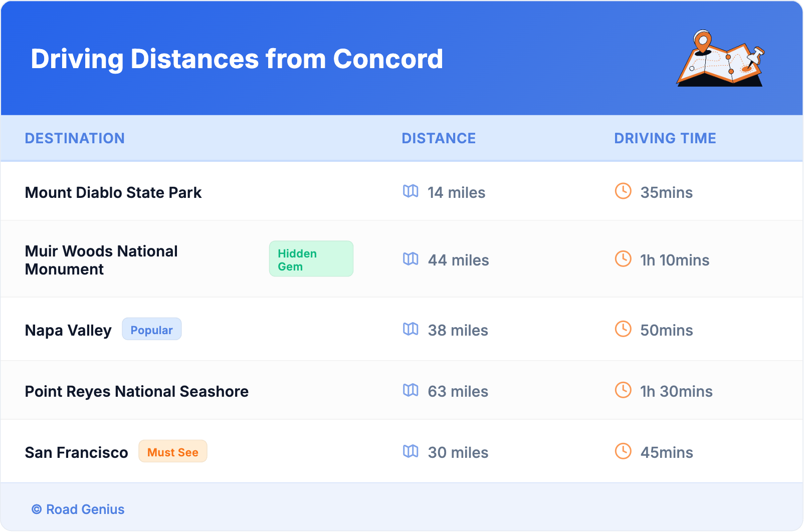
Task: Select the Mount Diablo State Park row
Action: click(x=113, y=192)
